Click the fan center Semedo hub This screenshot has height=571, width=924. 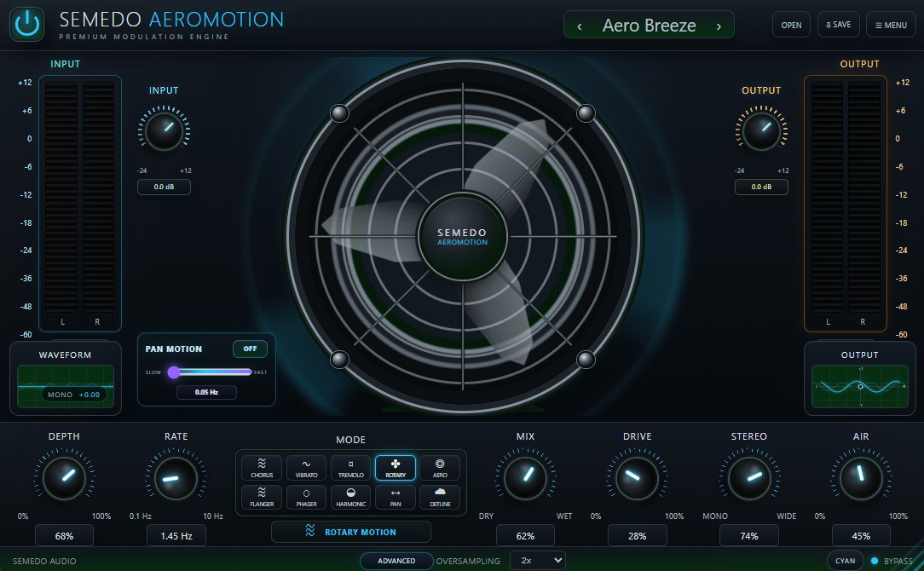pos(463,236)
